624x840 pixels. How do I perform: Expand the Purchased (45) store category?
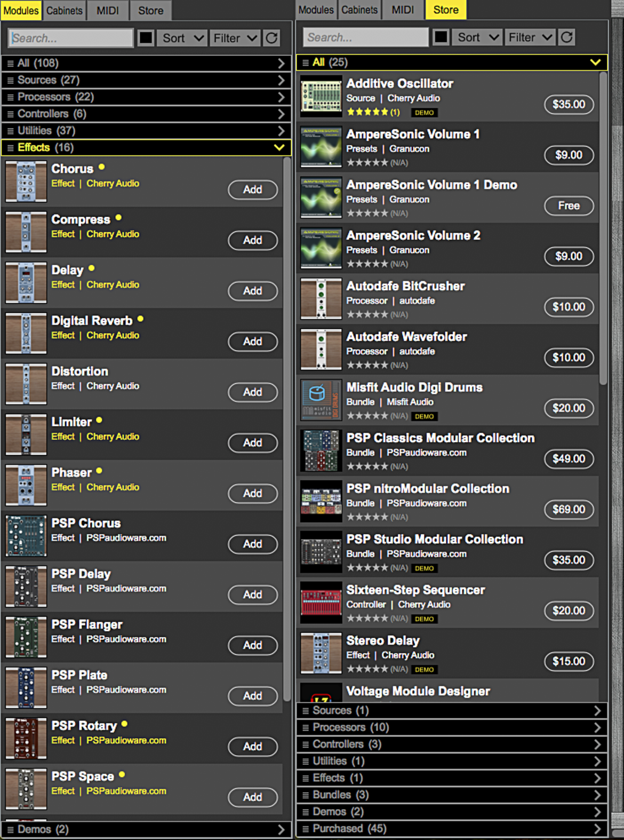pyautogui.click(x=452, y=829)
